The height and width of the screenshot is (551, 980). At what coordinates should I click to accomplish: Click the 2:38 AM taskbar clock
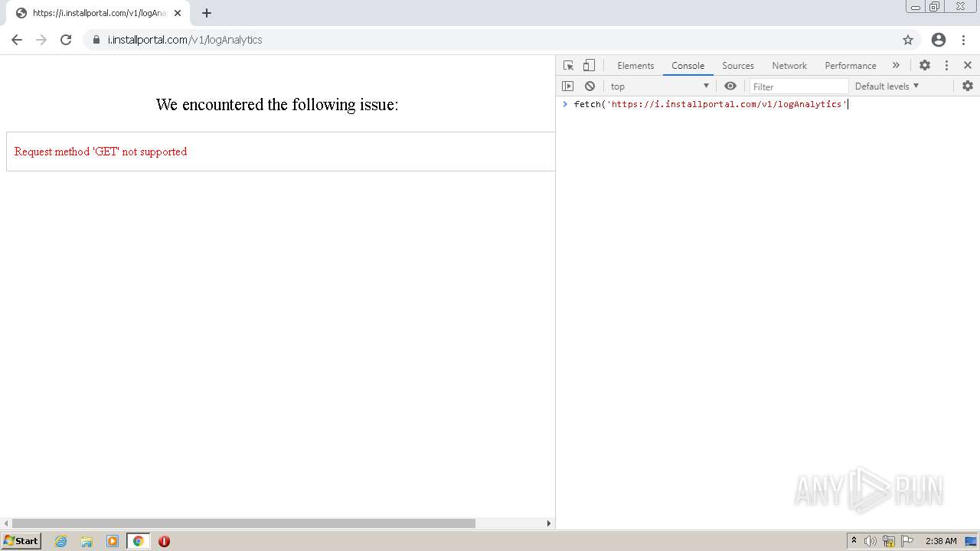point(941,541)
